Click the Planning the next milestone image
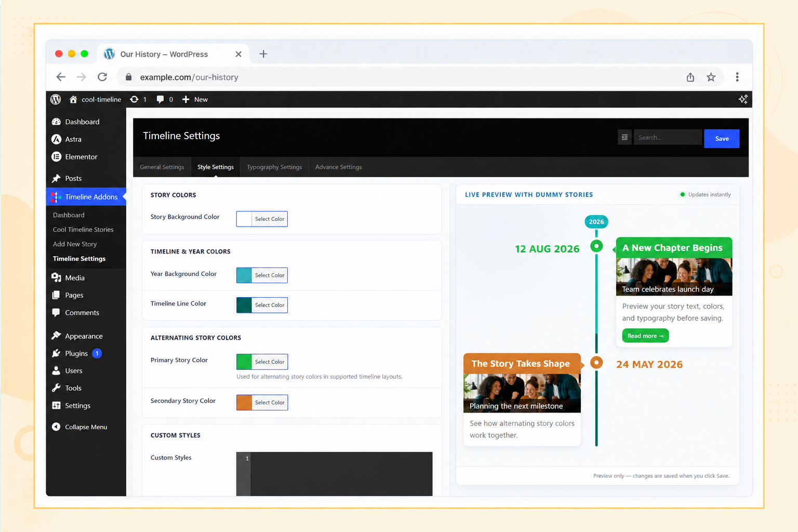The height and width of the screenshot is (532, 798). [x=522, y=393]
